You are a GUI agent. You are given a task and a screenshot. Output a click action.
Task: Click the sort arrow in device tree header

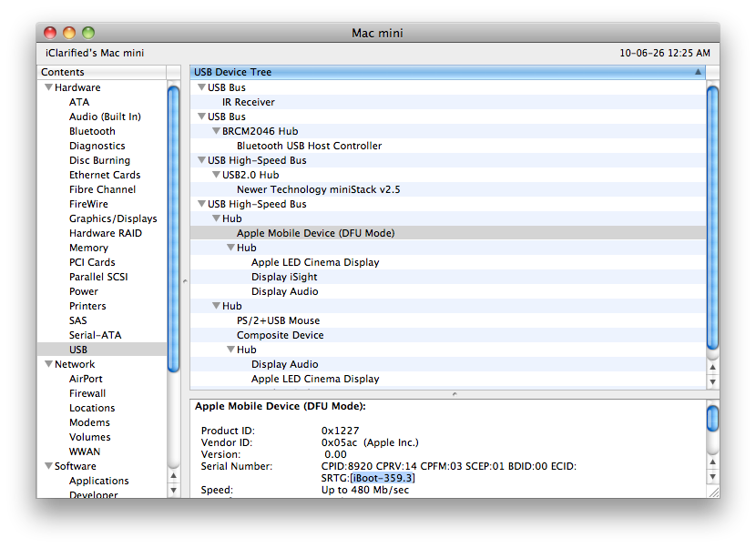click(x=698, y=72)
